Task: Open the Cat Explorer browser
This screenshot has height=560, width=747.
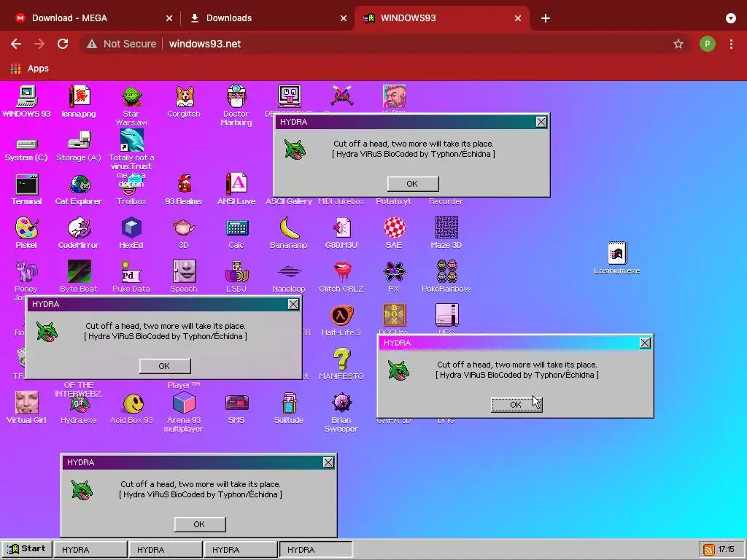Action: click(x=79, y=190)
